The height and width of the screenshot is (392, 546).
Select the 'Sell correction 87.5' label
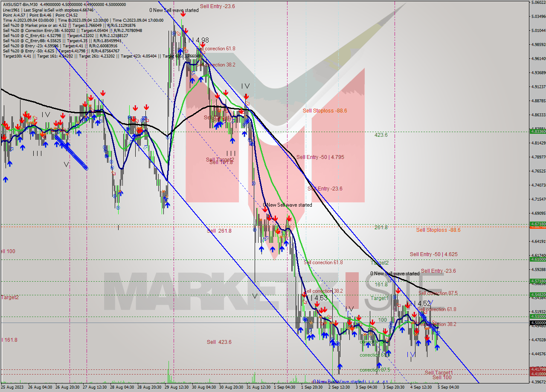438,293
